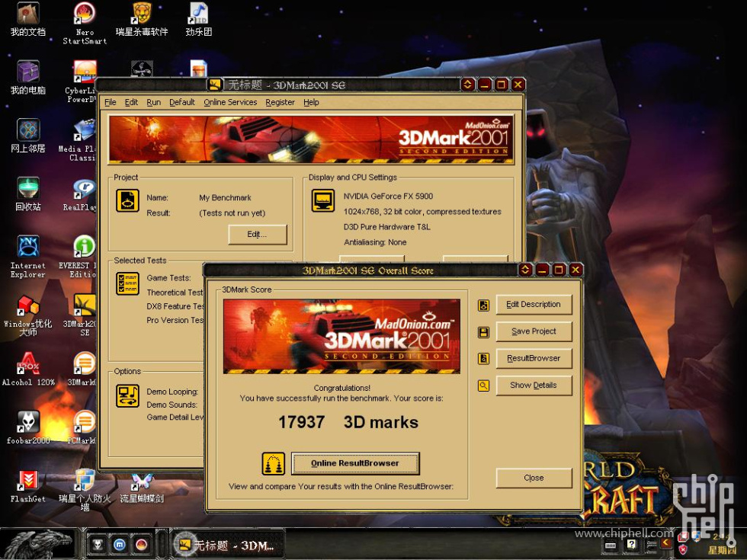Screen dimensions: 747x560
Task: Click the eagle Start button on taskbar
Action: (38, 544)
